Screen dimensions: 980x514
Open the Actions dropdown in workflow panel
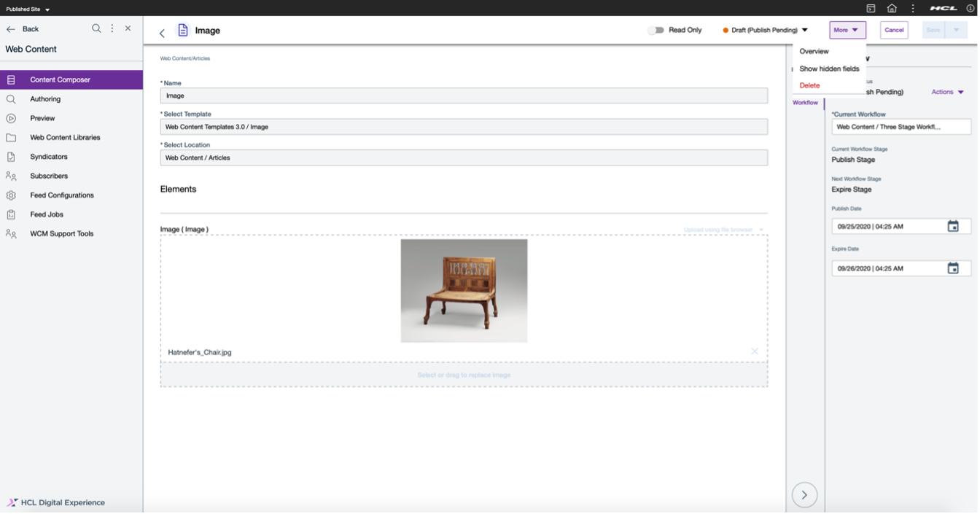[x=946, y=91]
